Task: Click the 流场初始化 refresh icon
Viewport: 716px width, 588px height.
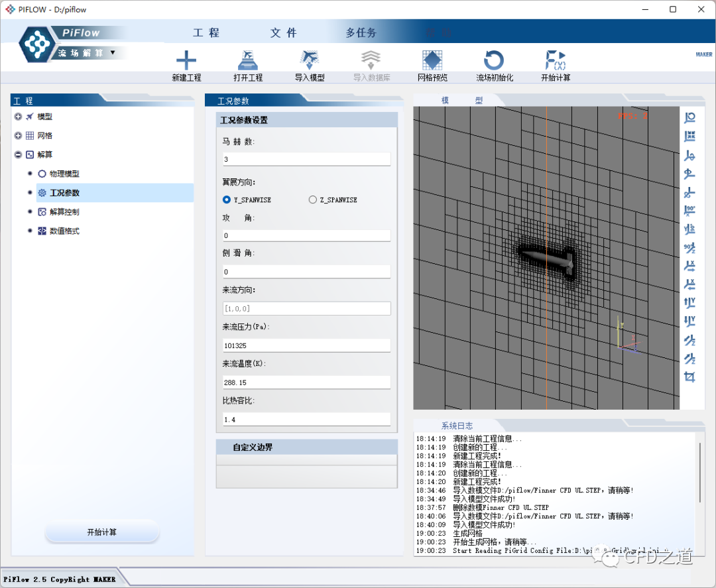Action: pos(494,60)
